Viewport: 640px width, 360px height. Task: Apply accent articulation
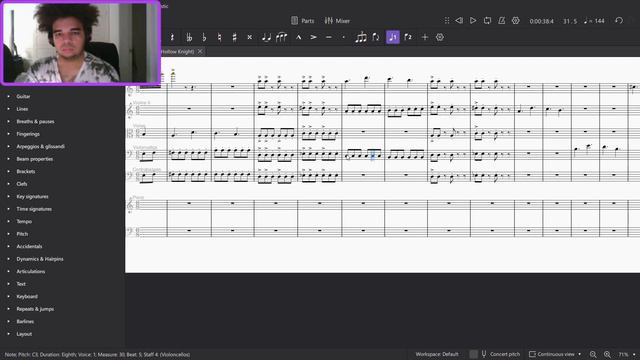point(313,37)
